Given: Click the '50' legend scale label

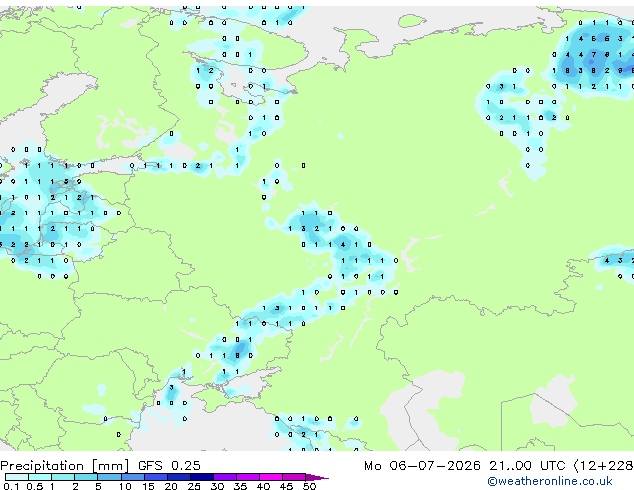Looking at the screenshot, I should point(309,486).
